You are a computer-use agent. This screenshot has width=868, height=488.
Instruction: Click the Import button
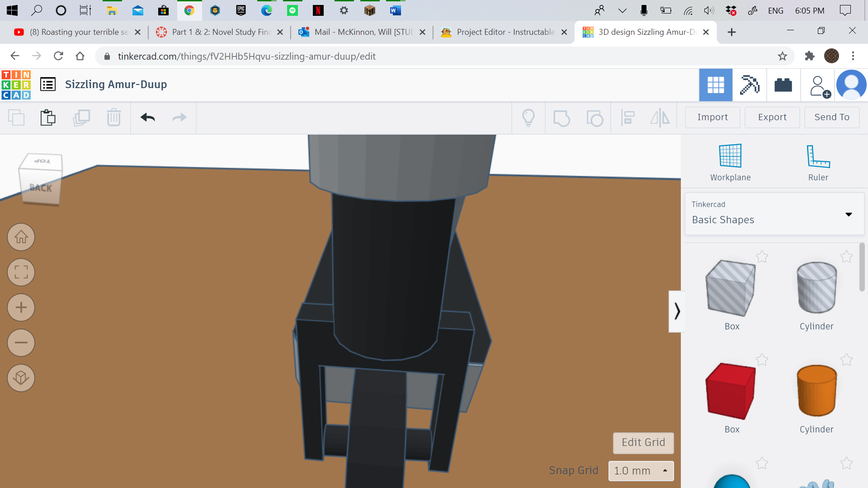click(712, 117)
